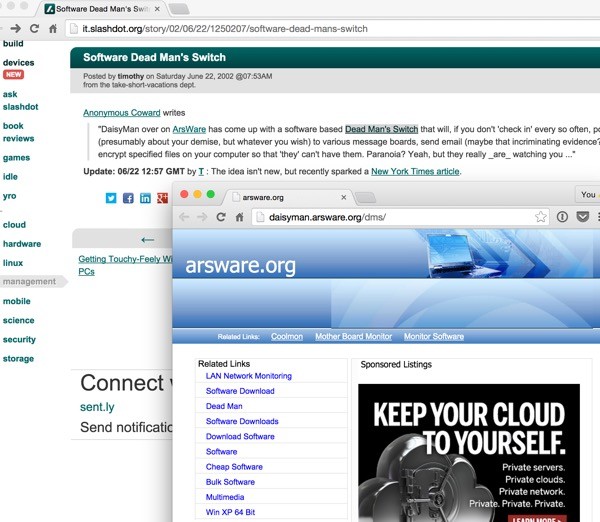Open a new tab in the Slashdot window

[179, 9]
